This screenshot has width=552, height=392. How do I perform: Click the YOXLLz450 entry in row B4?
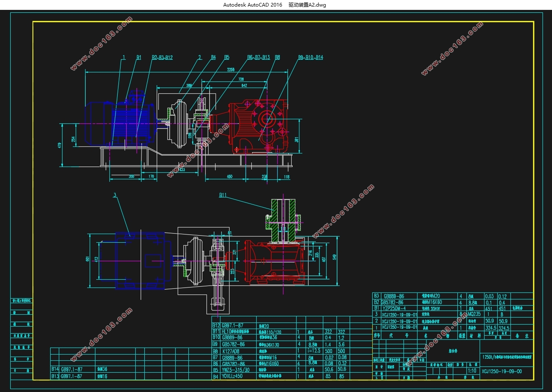pos(232,376)
